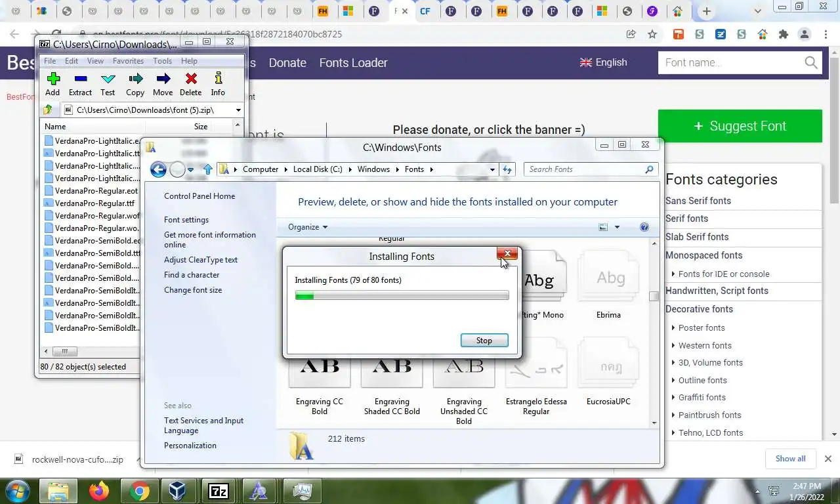Open Chrome tab search chevron

[758, 11]
